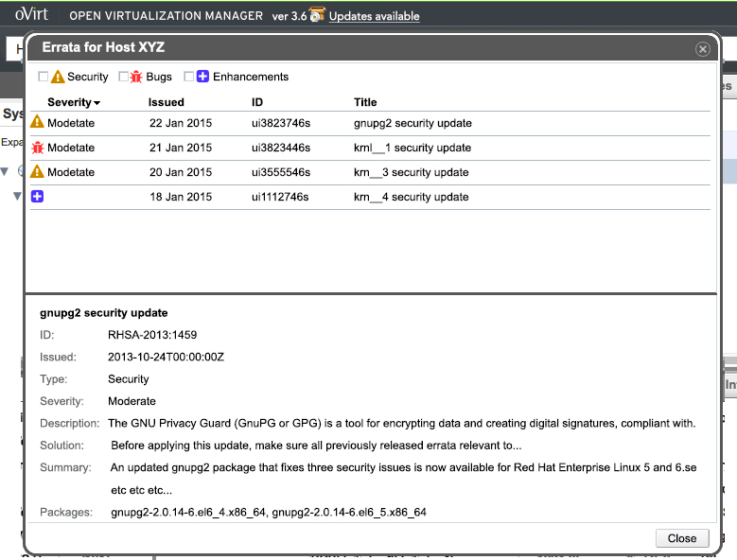The image size is (737, 560).
Task: Click the warning icon on gnupg2 security update row
Action: click(x=38, y=122)
